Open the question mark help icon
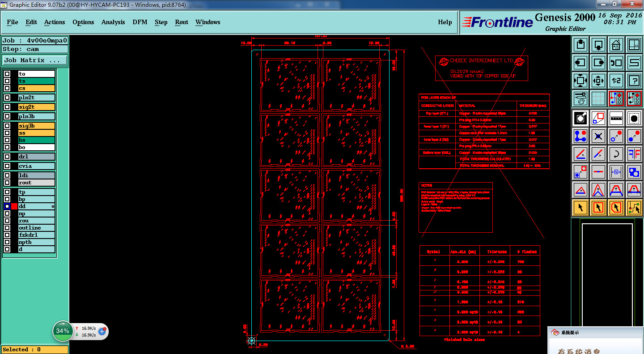The width and height of the screenshot is (644, 354). coord(634,81)
